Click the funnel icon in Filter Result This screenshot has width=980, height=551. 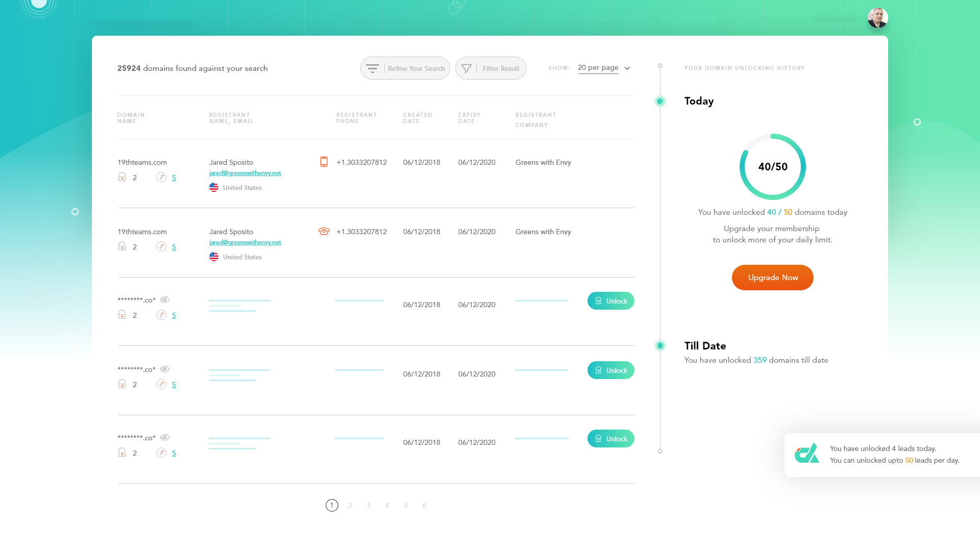pyautogui.click(x=466, y=68)
